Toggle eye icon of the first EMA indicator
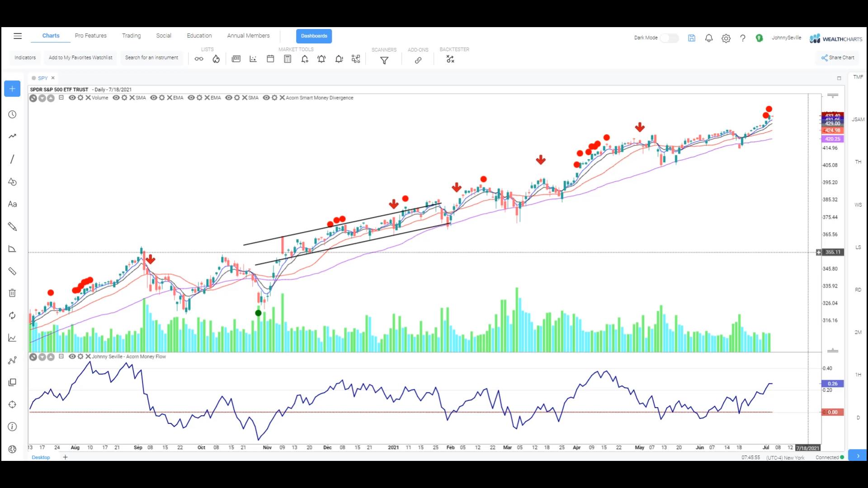Image resolution: width=868 pixels, height=488 pixels. coord(154,98)
